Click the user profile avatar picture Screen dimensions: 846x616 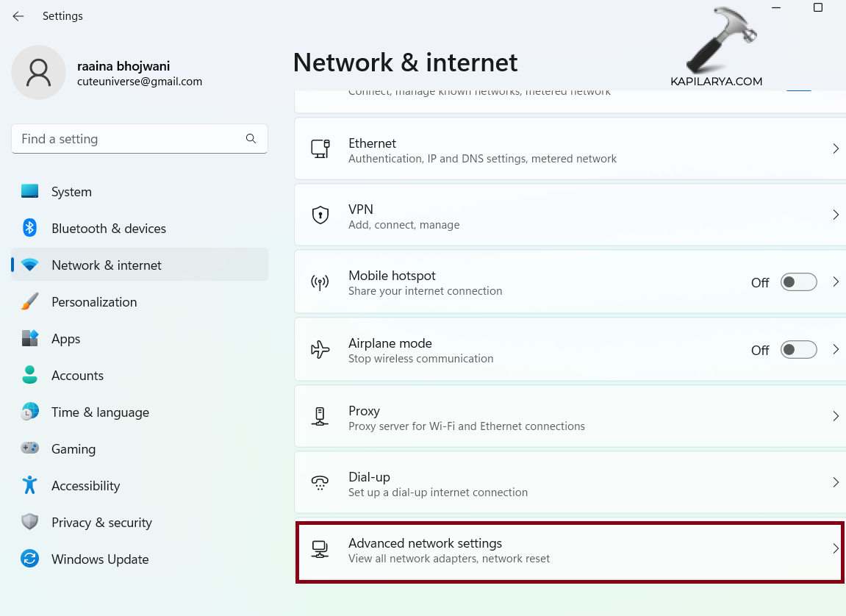click(x=39, y=73)
